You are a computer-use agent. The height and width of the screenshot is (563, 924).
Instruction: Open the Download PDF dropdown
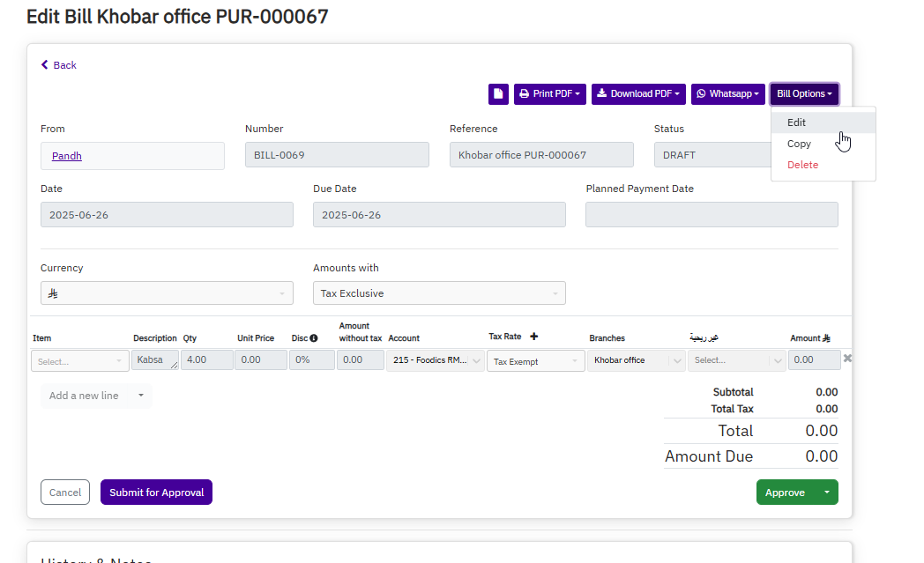(637, 93)
